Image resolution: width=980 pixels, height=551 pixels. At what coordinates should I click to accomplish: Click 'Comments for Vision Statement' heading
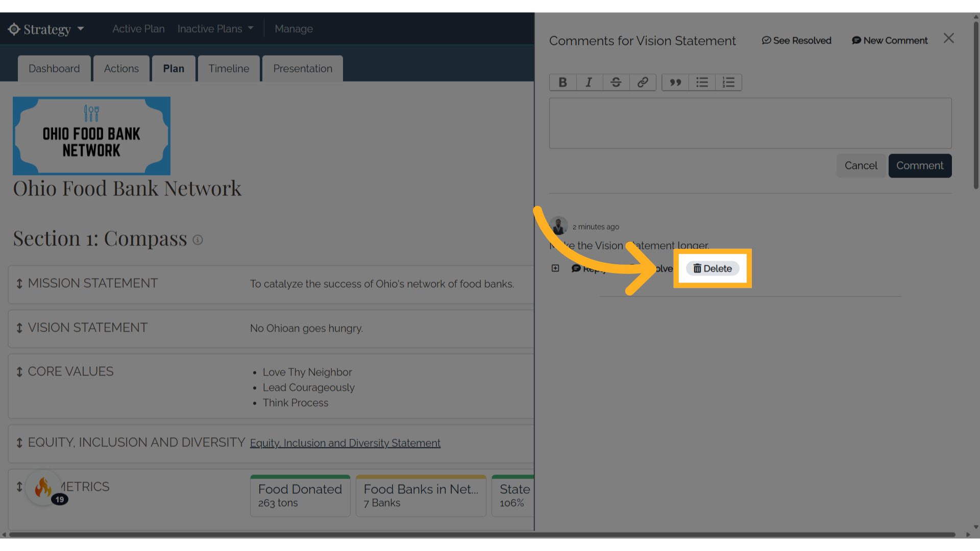pos(643,41)
